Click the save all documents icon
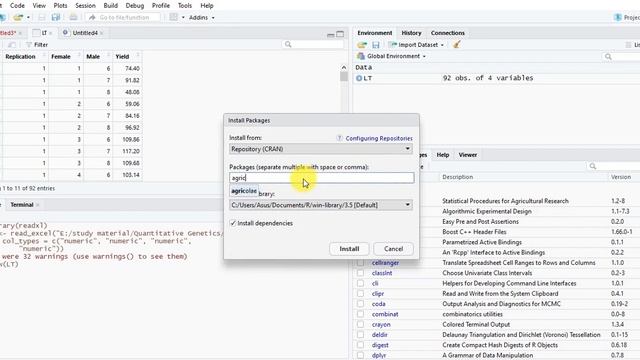The width and height of the screenshot is (640, 360). (56, 18)
